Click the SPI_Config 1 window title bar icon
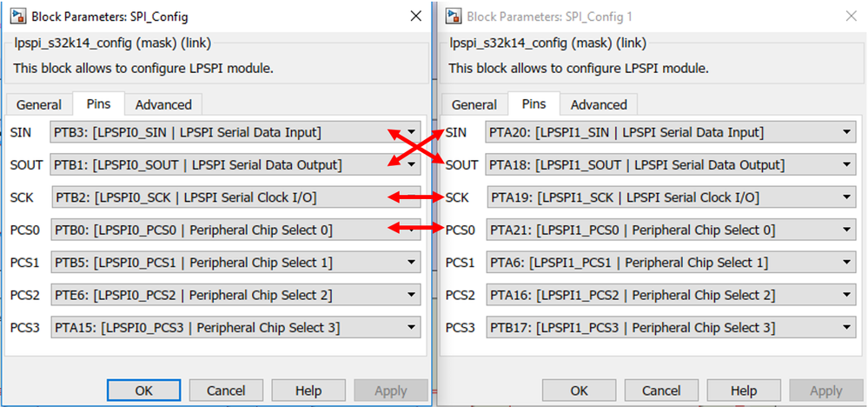The height and width of the screenshot is (407, 868). [452, 17]
